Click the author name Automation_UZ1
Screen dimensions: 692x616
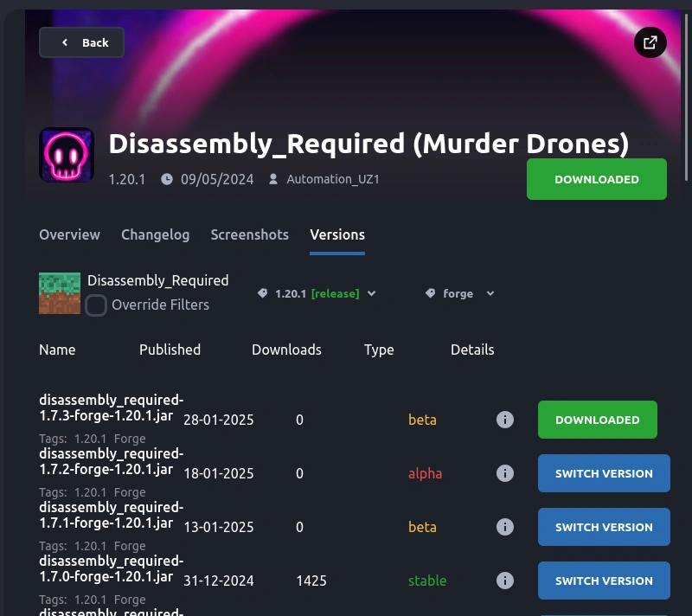333,179
